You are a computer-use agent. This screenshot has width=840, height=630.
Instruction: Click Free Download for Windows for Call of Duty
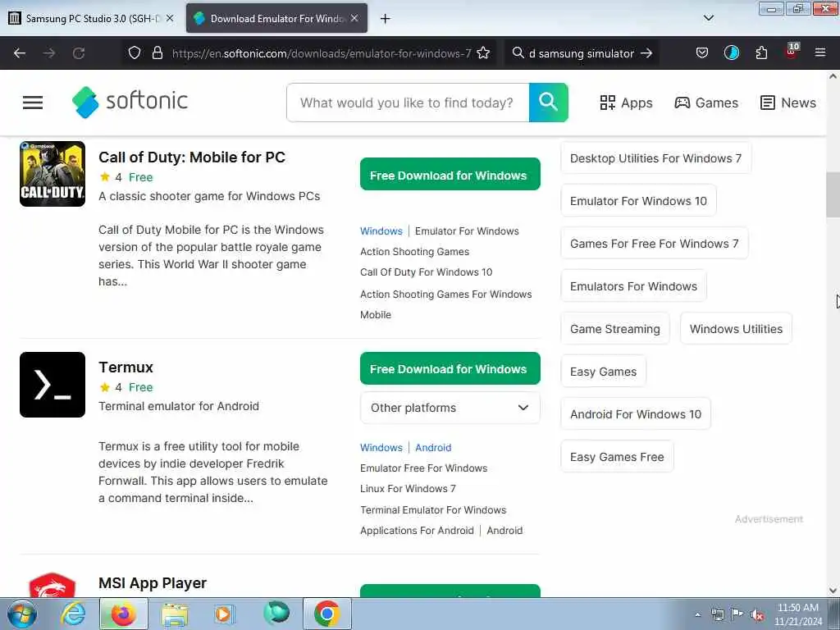pyautogui.click(x=450, y=174)
